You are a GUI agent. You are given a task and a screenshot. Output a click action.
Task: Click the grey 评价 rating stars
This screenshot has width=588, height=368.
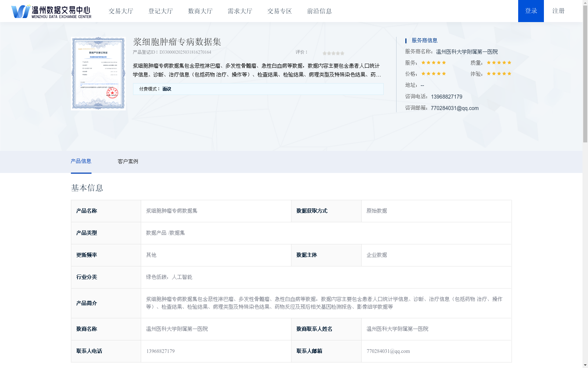click(x=333, y=53)
